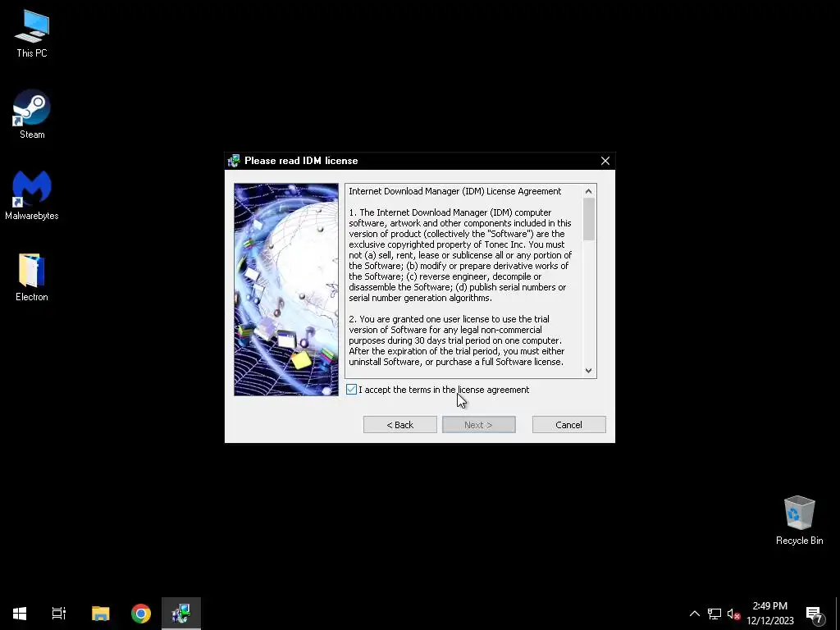Open clock and date 2:49 PM
The width and height of the screenshot is (840, 630).
769,614
